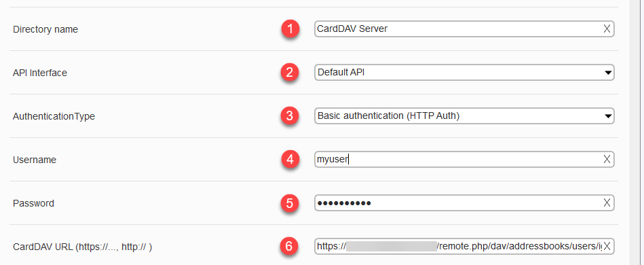The height and width of the screenshot is (265, 644).
Task: Click the red number 2 marker
Action: (x=290, y=73)
